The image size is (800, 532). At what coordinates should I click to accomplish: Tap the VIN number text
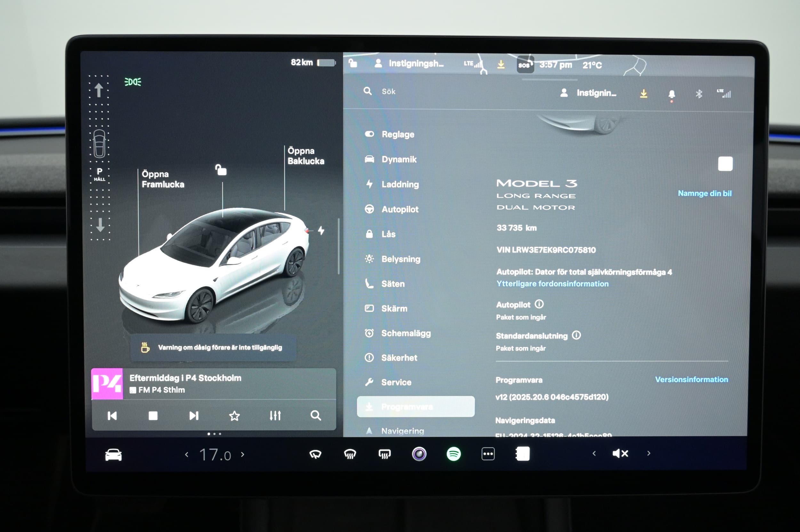click(546, 250)
